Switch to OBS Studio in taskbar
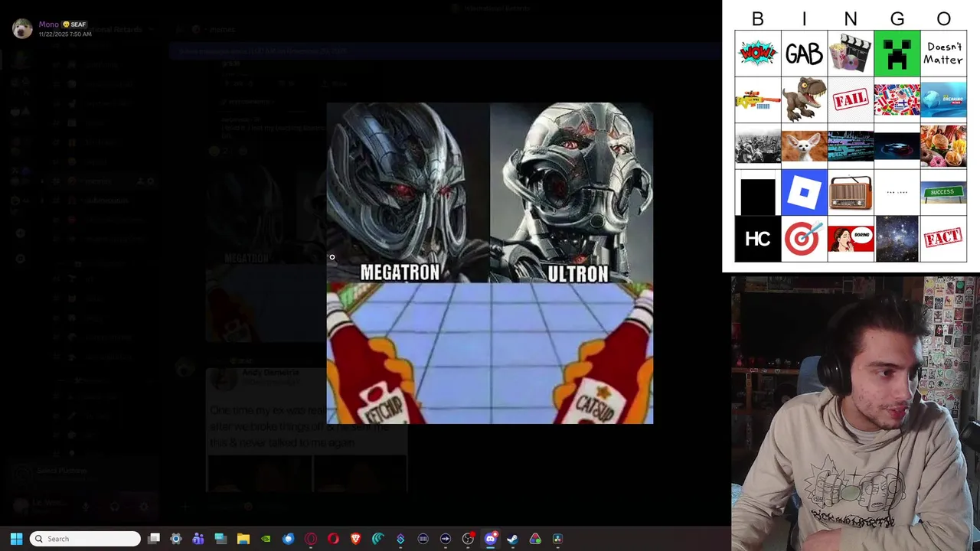The height and width of the screenshot is (551, 980). [x=468, y=539]
